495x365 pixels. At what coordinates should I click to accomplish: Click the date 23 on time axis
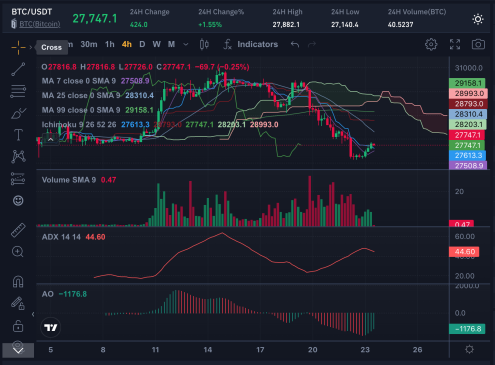pyautogui.click(x=365, y=350)
